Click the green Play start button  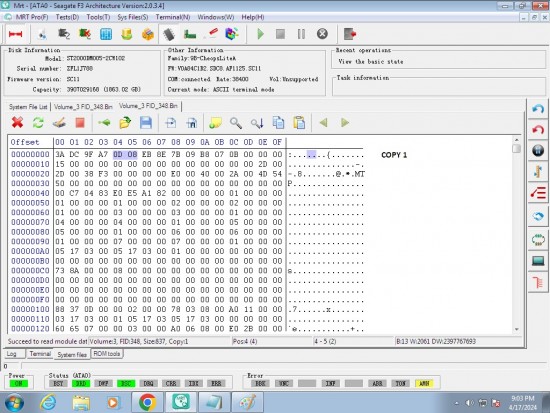[260, 34]
